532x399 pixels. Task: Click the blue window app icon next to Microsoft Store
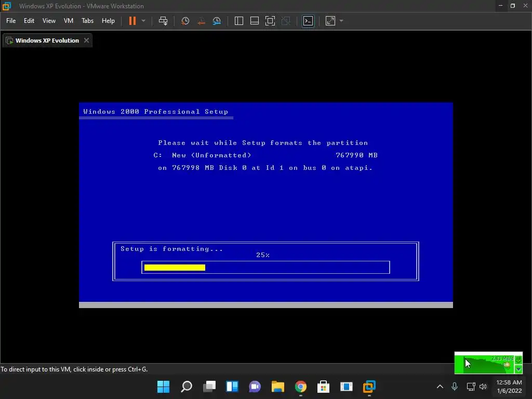pyautogui.click(x=347, y=387)
